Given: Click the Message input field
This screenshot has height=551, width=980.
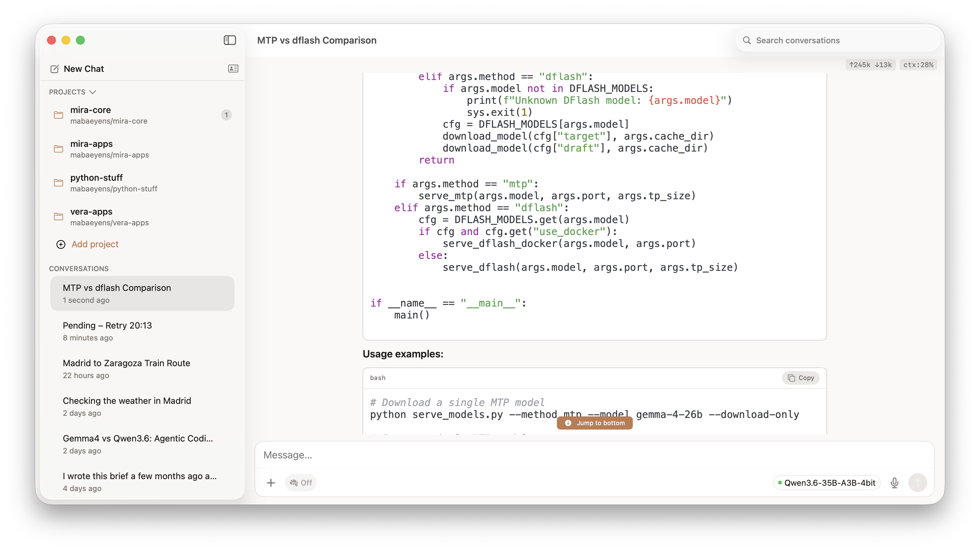Looking at the screenshot, I should point(594,455).
